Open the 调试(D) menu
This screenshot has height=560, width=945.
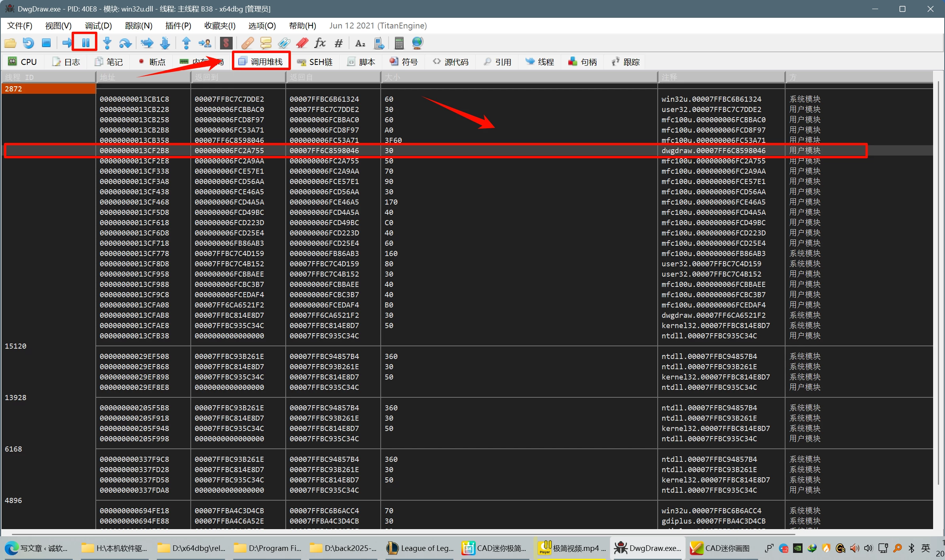[x=98, y=26]
